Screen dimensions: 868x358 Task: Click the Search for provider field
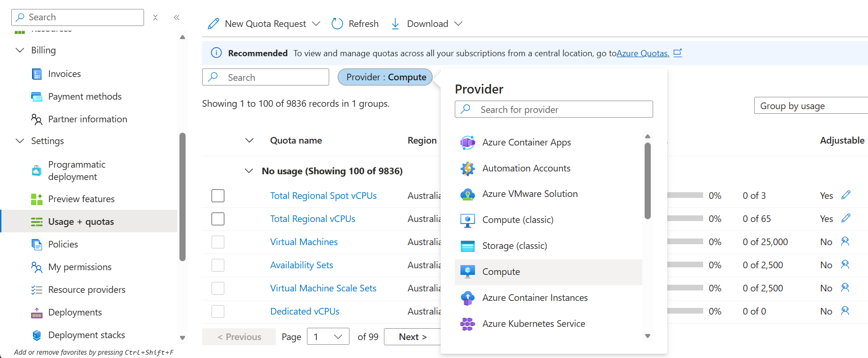click(553, 109)
